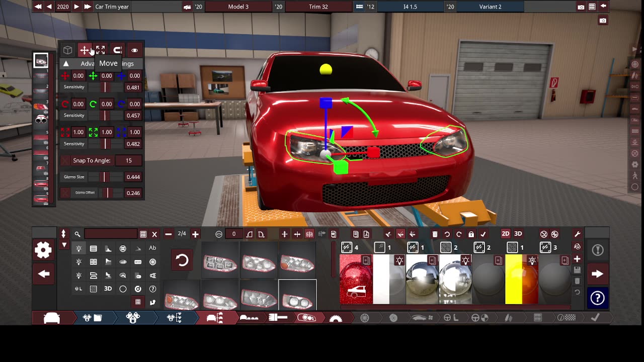
Task: Select the Move gizmo tool
Action: (85, 50)
